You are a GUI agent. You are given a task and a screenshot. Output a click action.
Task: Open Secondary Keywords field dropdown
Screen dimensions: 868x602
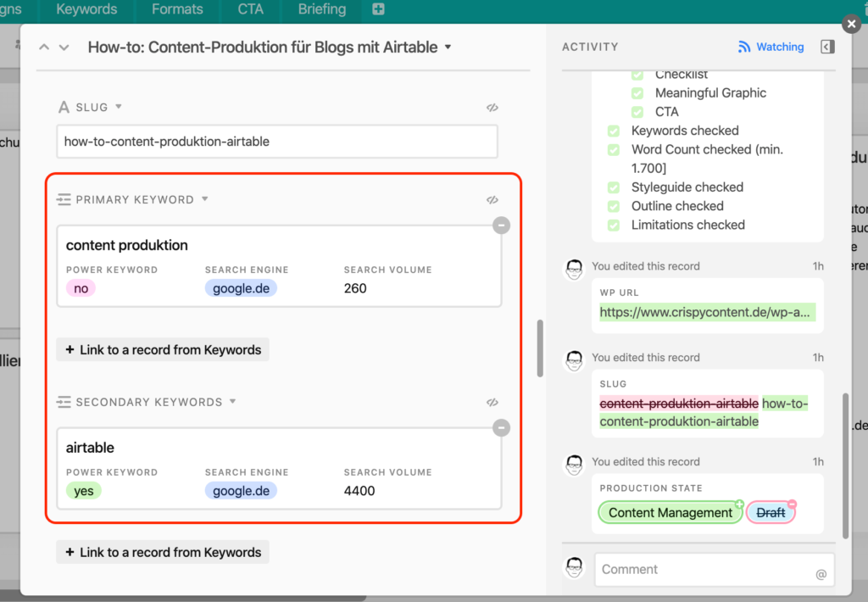[232, 402]
